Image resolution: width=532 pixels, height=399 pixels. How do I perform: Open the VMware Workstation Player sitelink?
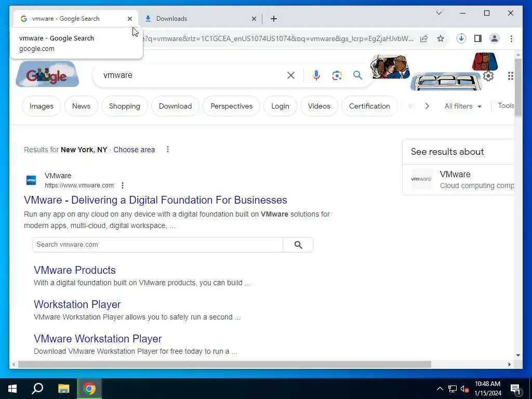98,339
